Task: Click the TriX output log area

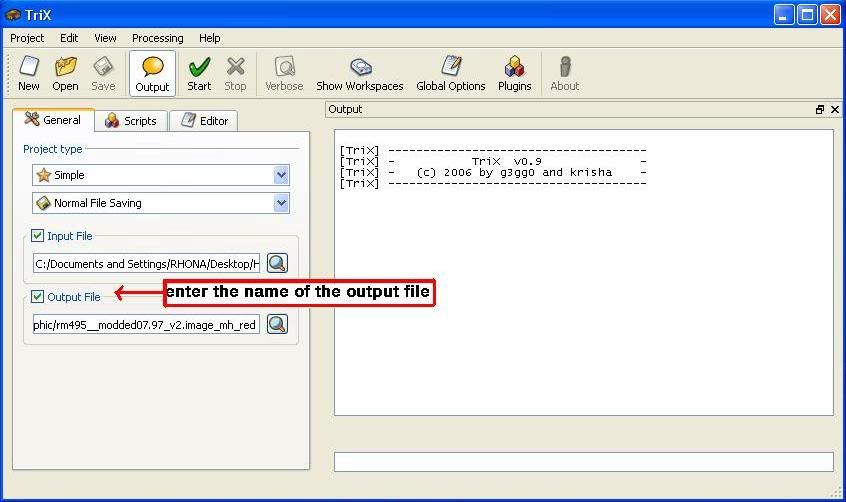Action: click(x=584, y=273)
